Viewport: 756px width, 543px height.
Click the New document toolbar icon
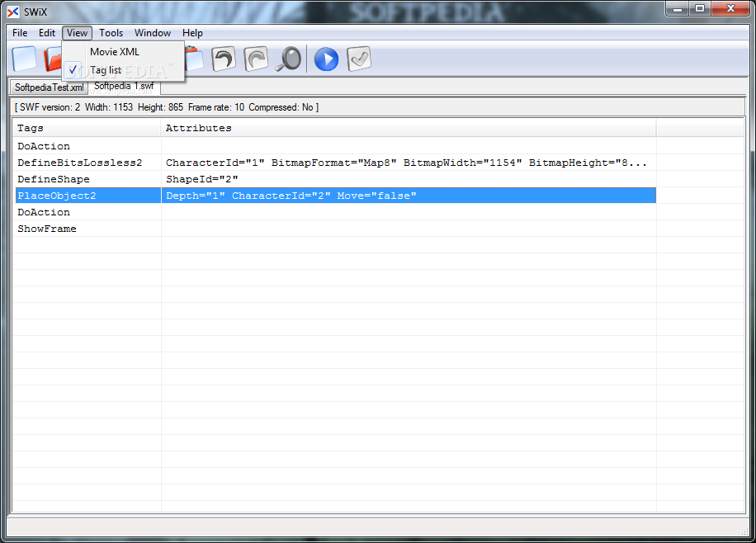point(24,59)
